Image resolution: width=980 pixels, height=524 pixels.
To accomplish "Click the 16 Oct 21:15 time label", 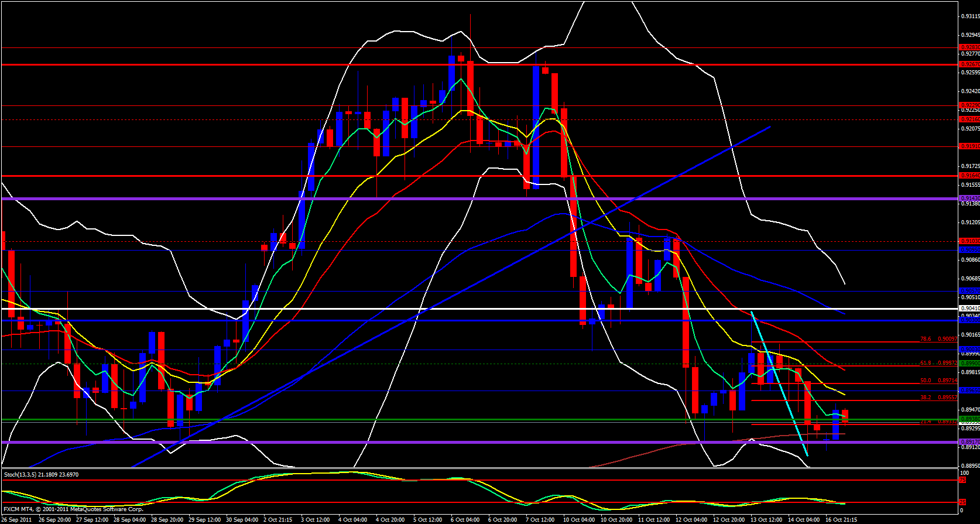I will pyautogui.click(x=841, y=520).
